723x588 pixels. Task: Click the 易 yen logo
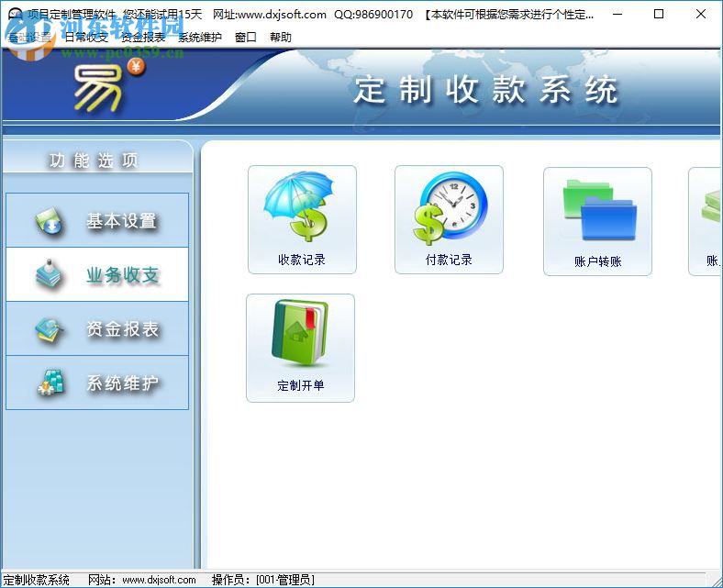tap(109, 86)
